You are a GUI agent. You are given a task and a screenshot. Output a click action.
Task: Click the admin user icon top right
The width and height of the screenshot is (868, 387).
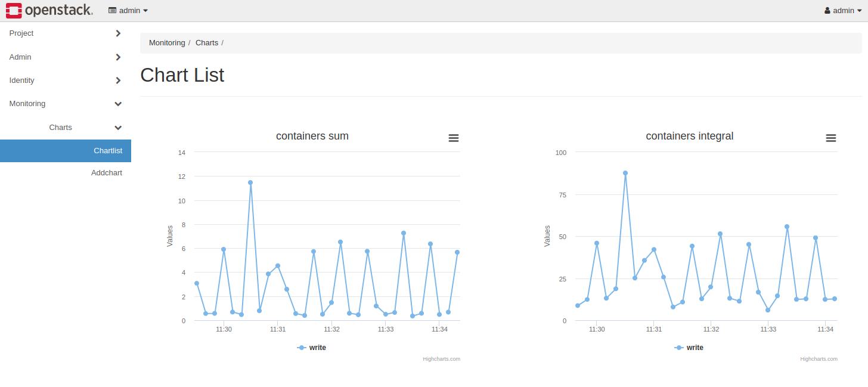pos(827,11)
